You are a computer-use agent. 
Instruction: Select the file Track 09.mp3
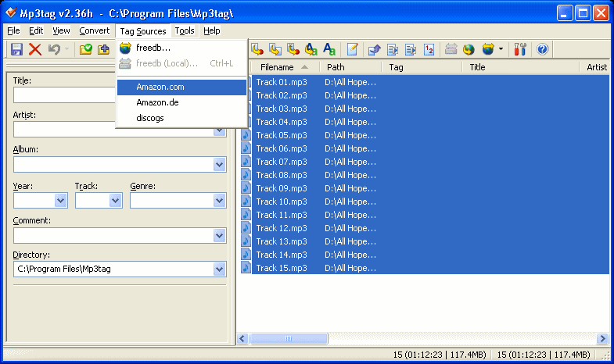(x=282, y=188)
